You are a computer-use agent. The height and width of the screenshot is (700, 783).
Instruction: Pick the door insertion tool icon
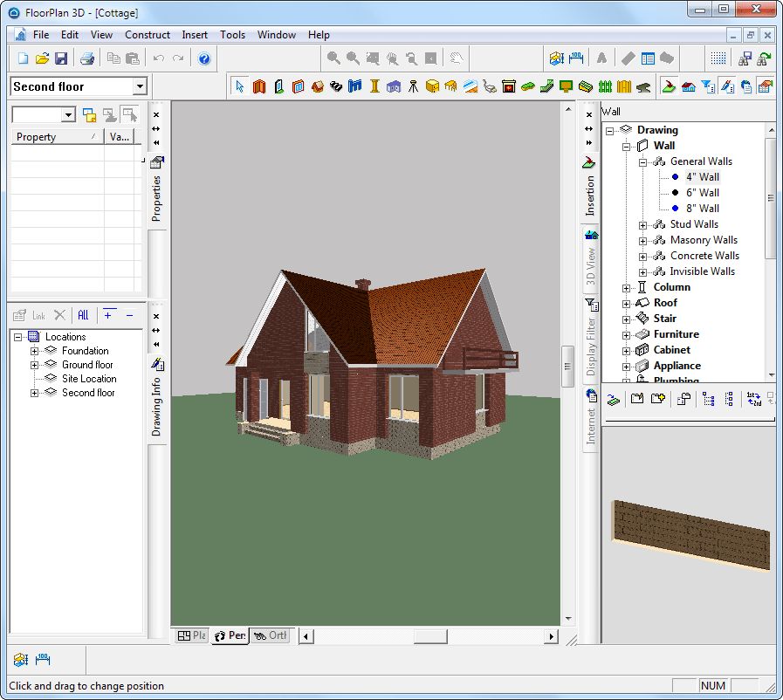(278, 86)
